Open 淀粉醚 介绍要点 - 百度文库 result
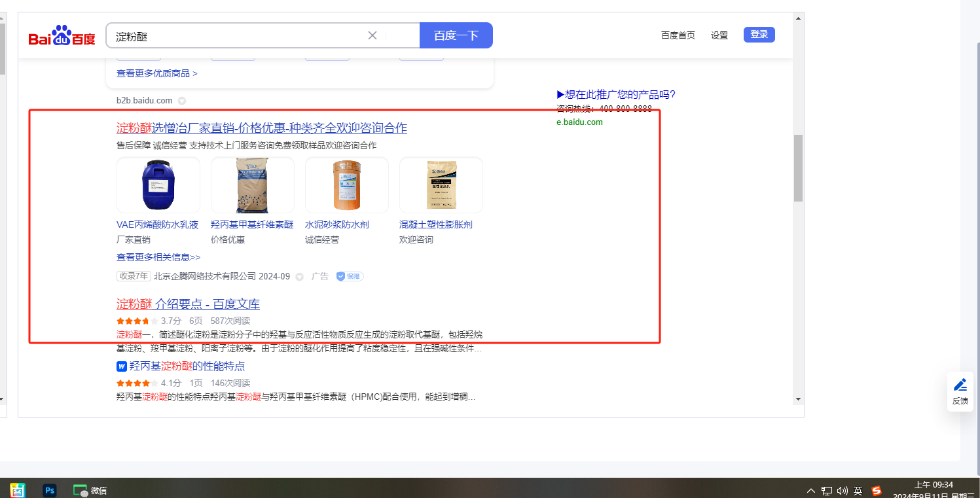This screenshot has width=980, height=498. click(189, 304)
